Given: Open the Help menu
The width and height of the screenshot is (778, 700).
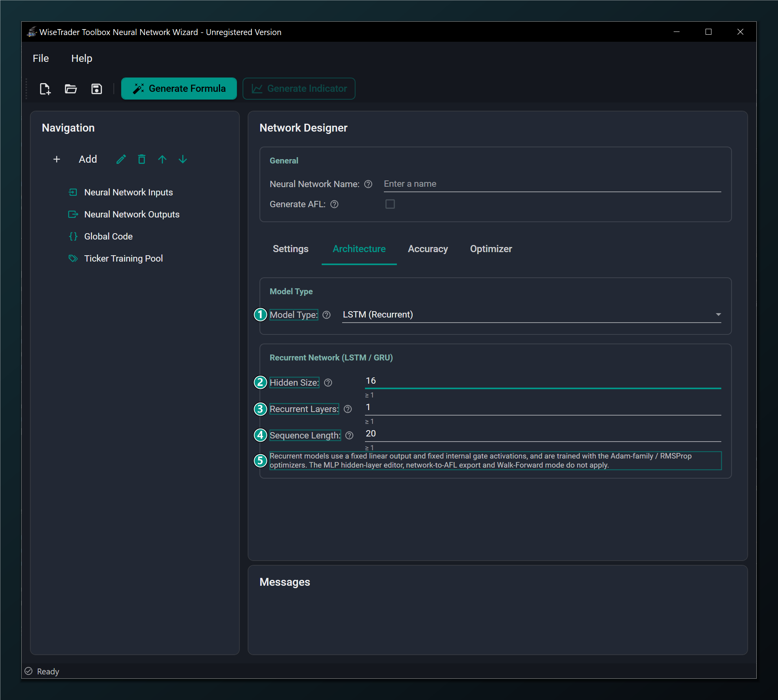Looking at the screenshot, I should [x=82, y=58].
